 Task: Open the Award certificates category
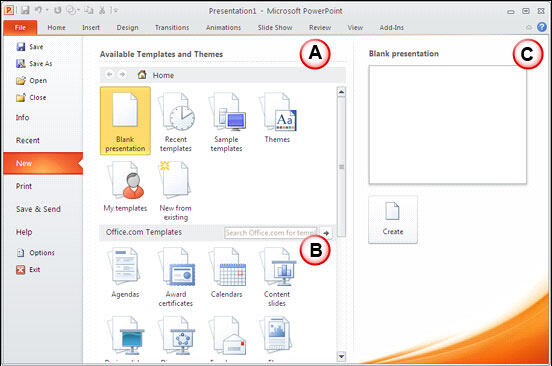pyautogui.click(x=176, y=277)
